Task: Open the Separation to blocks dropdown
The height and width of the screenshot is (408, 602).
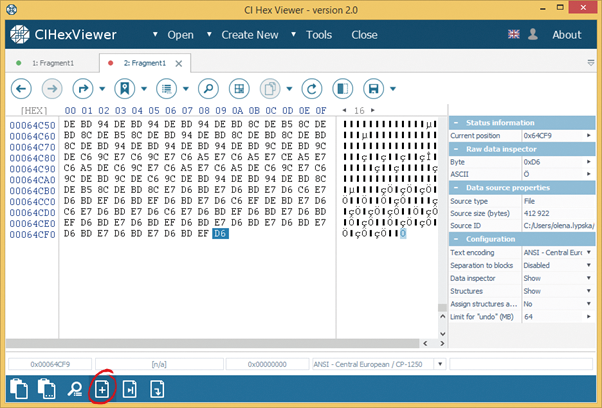Action: pyautogui.click(x=589, y=265)
